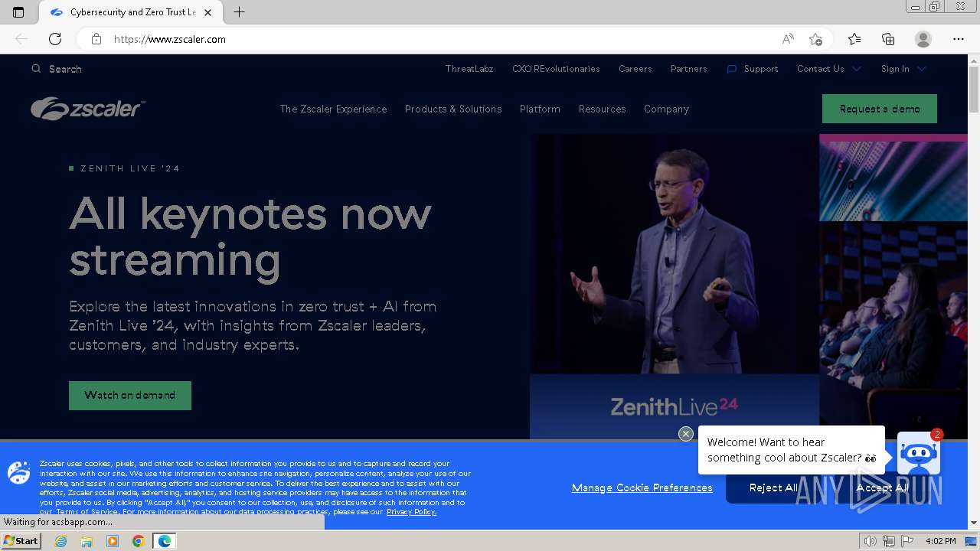Click the back navigation arrow
980x551 pixels.
[21, 39]
